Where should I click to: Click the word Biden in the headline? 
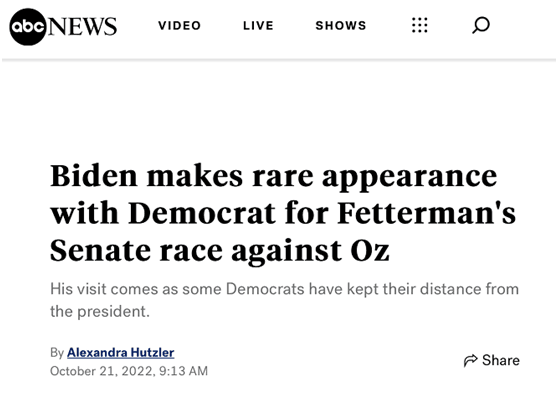[94, 176]
